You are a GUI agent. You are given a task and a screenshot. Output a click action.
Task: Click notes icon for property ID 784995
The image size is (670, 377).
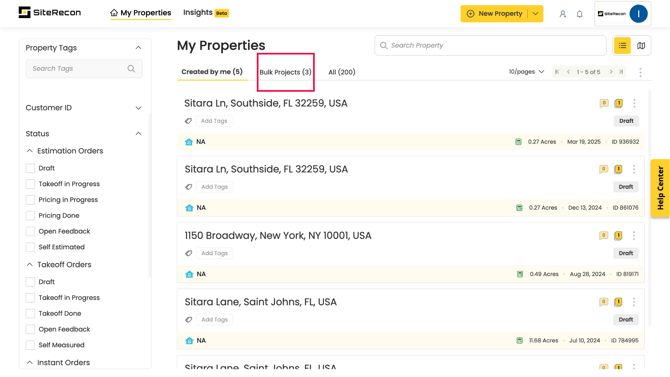pyautogui.click(x=618, y=302)
